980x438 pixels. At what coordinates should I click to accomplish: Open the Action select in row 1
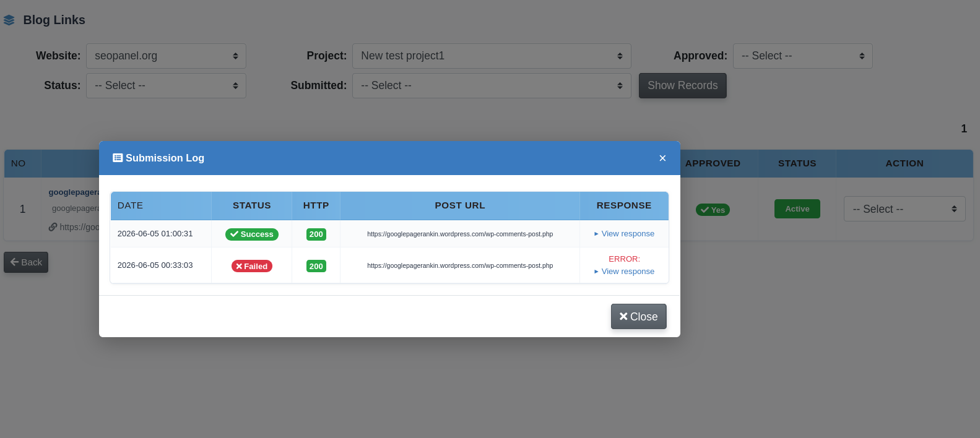pos(904,209)
